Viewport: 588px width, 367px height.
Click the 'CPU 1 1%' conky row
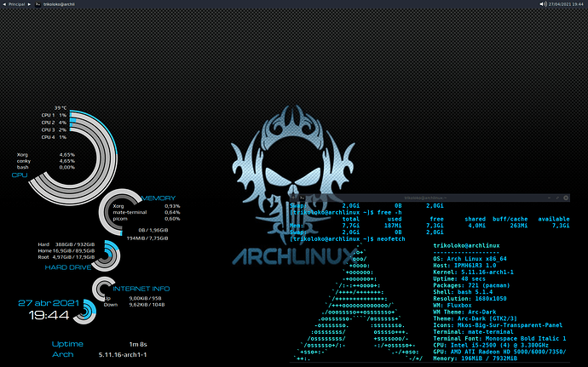point(54,116)
